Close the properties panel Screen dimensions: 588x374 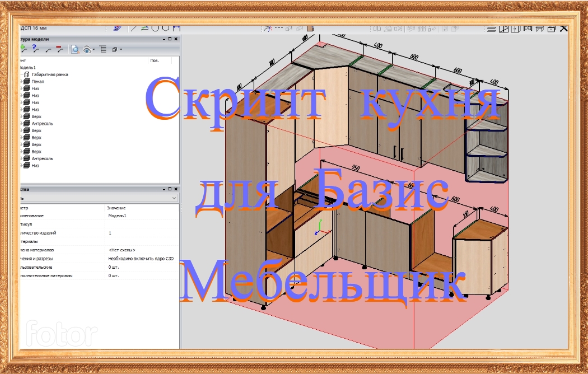176,189
